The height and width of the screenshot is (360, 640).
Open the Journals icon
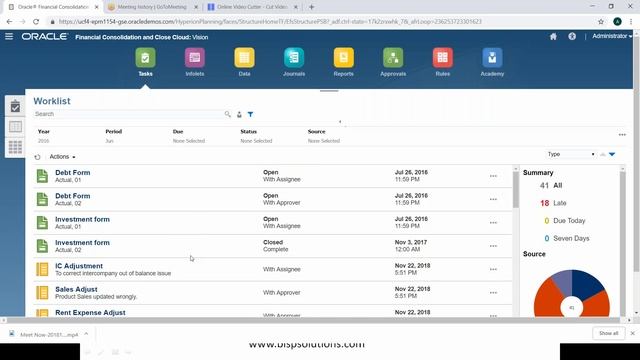pyautogui.click(x=294, y=58)
